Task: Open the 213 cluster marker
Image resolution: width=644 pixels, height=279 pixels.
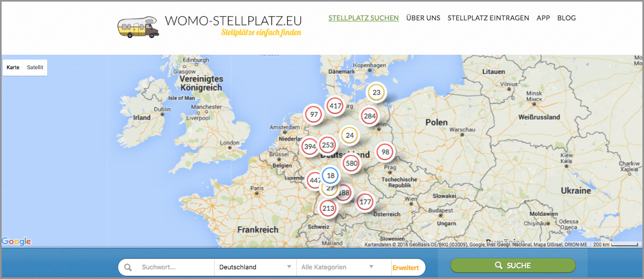Action: (328, 209)
